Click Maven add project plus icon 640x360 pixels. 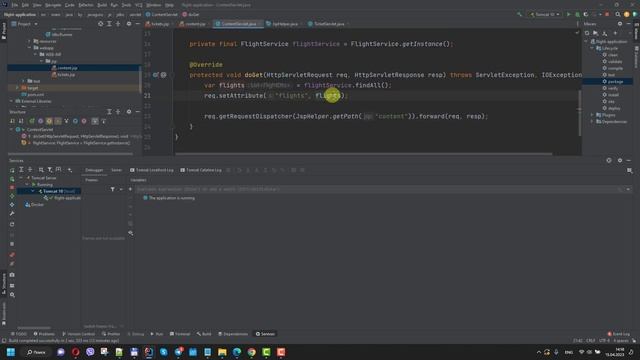pyautogui.click(x=616, y=33)
